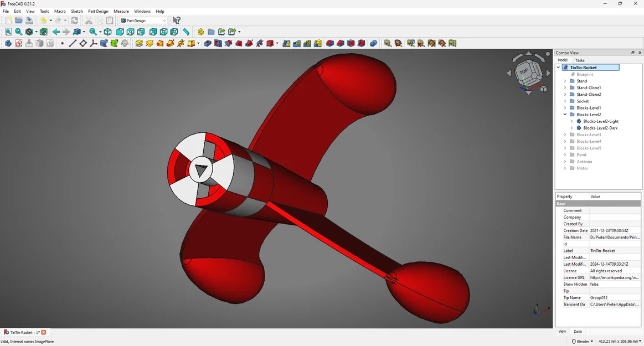Click the yellow Pad tool icon
This screenshot has width=644, height=346.
pyautogui.click(x=139, y=43)
